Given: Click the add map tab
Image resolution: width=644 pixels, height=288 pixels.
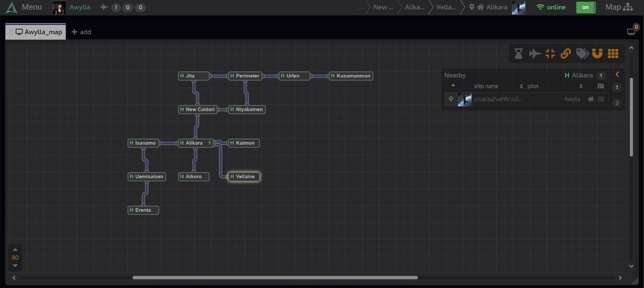Looking at the screenshot, I should [x=82, y=32].
